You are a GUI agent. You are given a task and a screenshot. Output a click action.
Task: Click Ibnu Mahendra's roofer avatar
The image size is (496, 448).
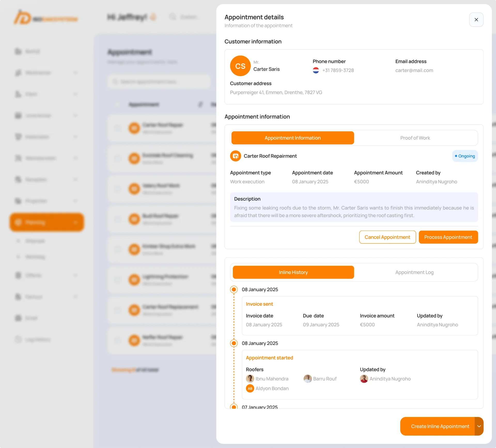250,379
